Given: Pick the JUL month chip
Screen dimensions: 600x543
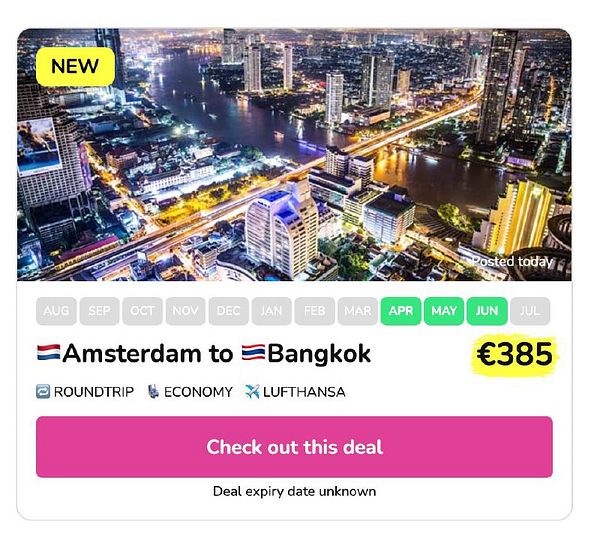Looking at the screenshot, I should tap(530, 311).
